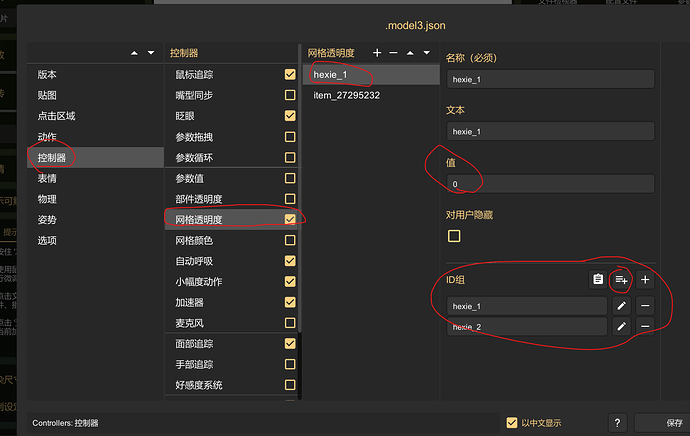Open the 物理 category

click(x=47, y=199)
